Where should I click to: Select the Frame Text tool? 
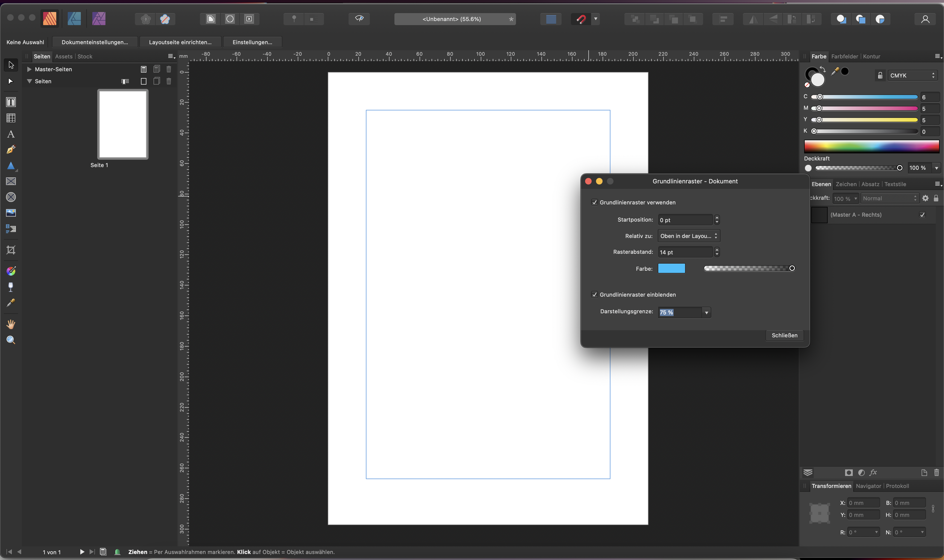pyautogui.click(x=11, y=102)
